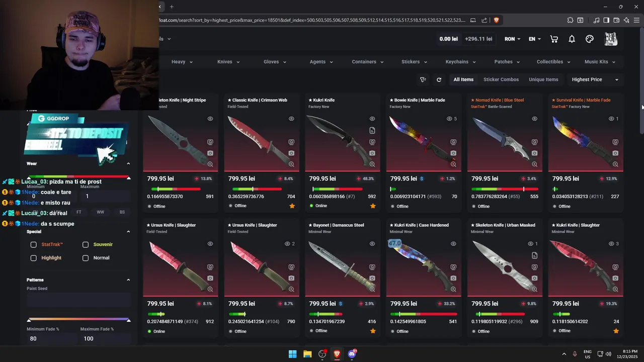Switch to the Sticker Combos tab

pos(501,79)
